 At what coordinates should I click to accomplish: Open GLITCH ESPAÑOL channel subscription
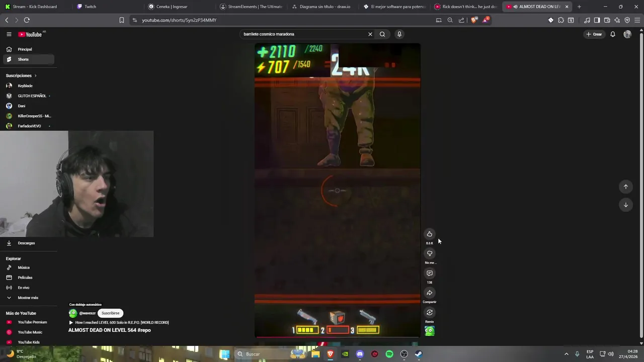[x=29, y=96]
